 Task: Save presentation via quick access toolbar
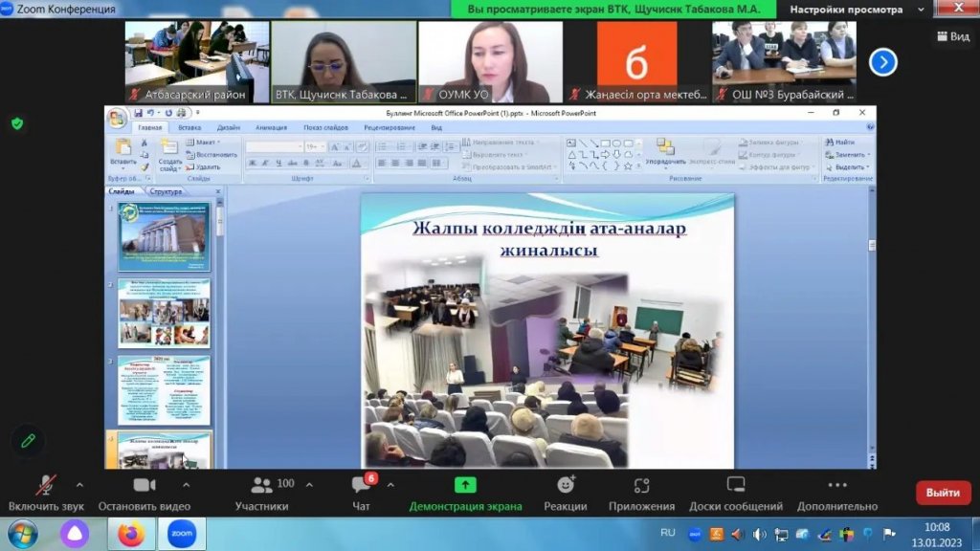[x=138, y=113]
